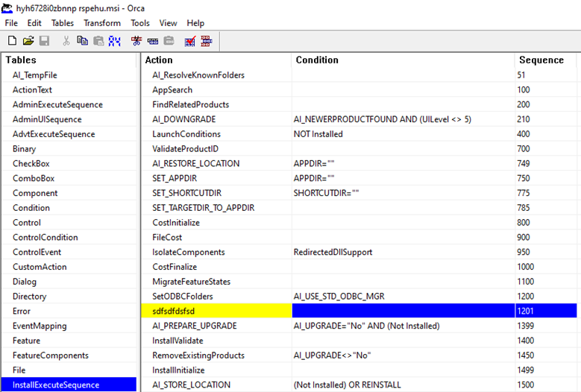This screenshot has width=581, height=392.
Task: Open the Tools menu
Action: pyautogui.click(x=140, y=23)
